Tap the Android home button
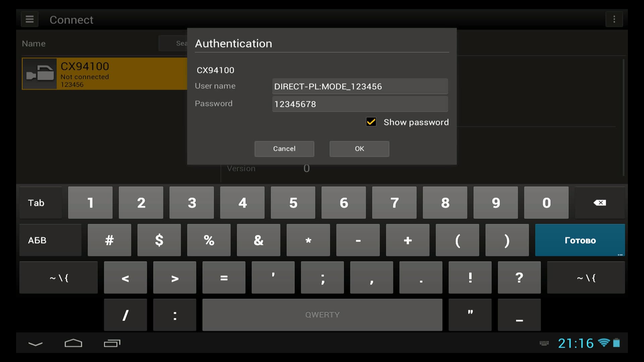Viewport: 644px width, 362px height. (x=73, y=343)
